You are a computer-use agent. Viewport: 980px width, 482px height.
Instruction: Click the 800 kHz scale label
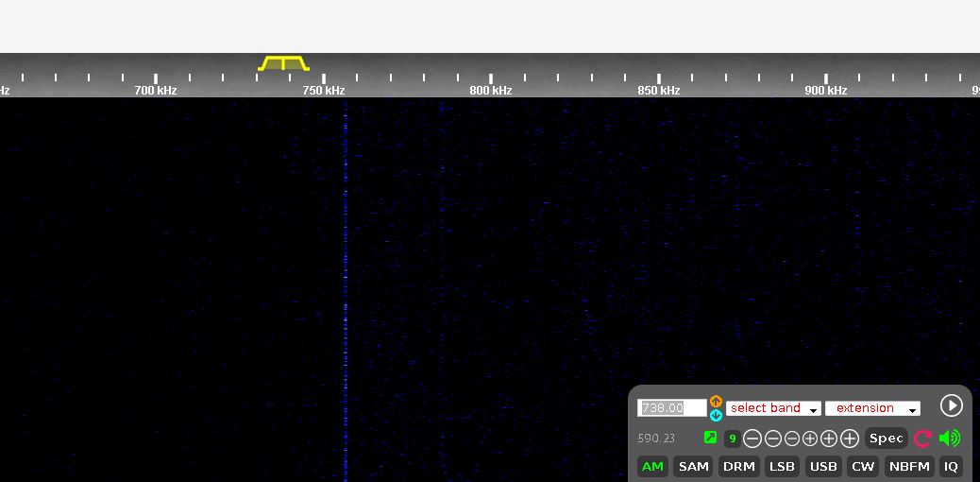click(x=491, y=90)
